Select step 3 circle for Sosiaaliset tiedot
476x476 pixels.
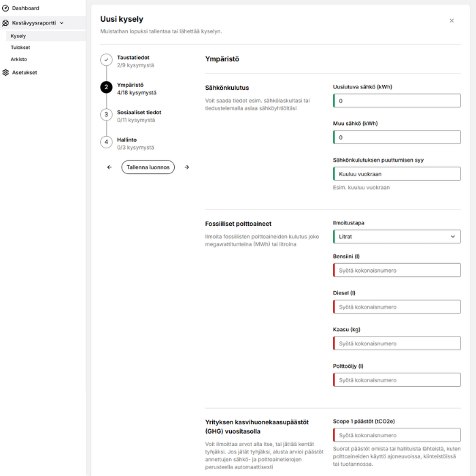pos(106,114)
